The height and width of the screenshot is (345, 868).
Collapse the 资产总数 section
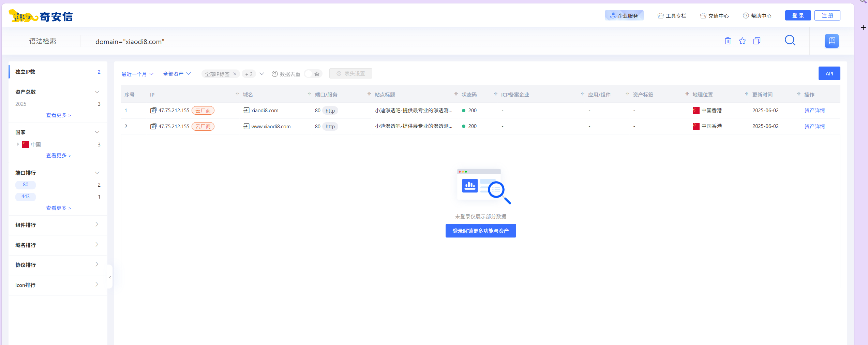click(97, 92)
